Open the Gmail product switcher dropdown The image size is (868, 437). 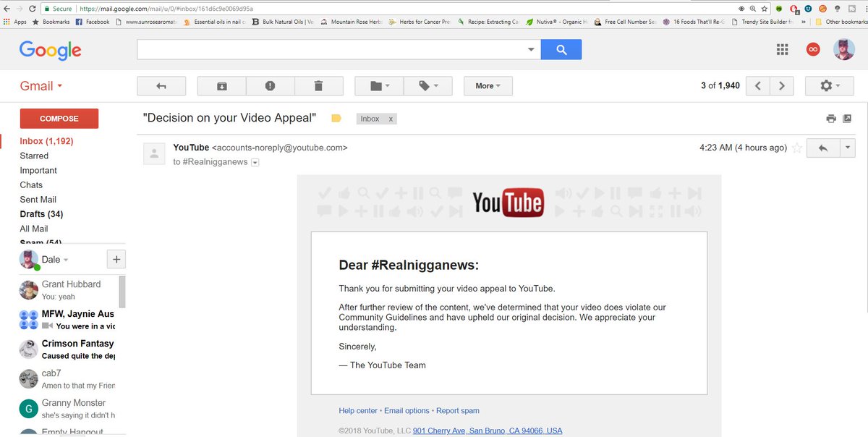pyautogui.click(x=41, y=86)
